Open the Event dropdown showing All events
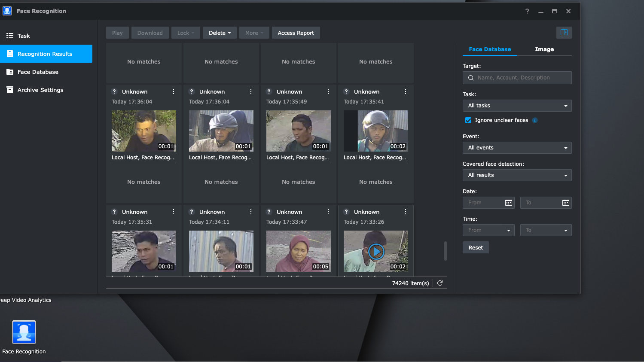The height and width of the screenshot is (362, 644). tap(517, 148)
